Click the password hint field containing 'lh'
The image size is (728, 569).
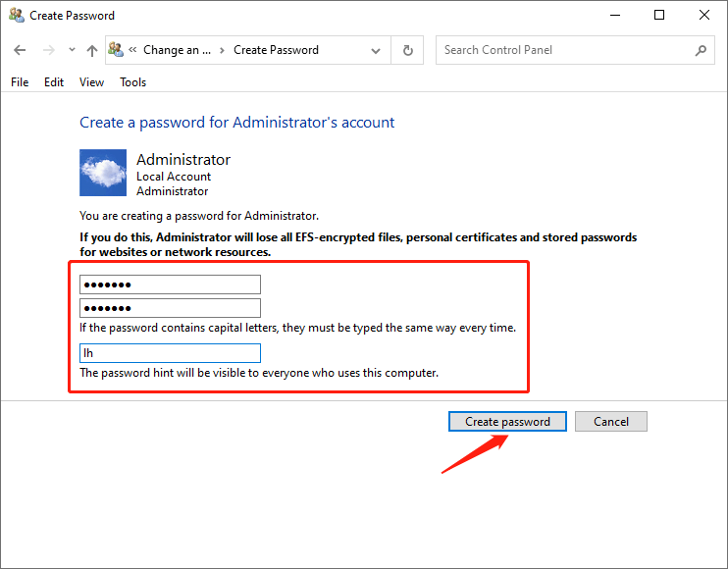170,353
